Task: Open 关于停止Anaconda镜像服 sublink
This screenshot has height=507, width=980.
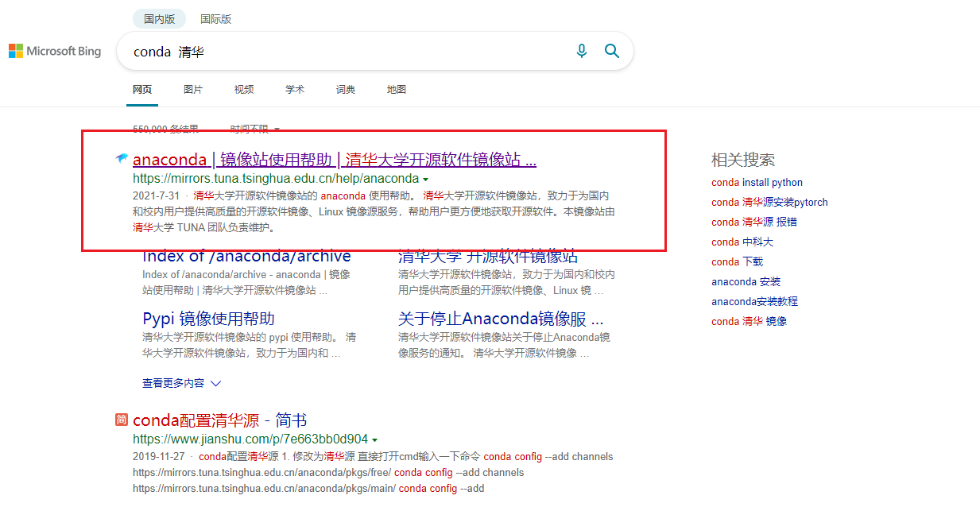Action: (x=501, y=319)
